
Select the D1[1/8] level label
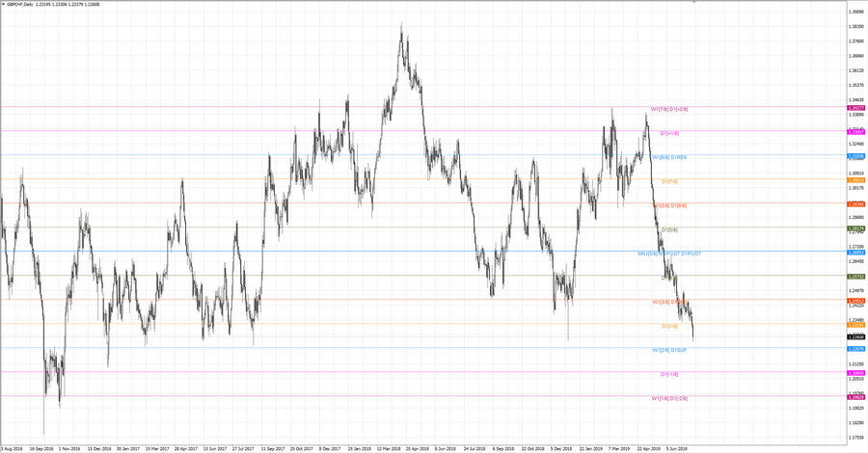(669, 327)
